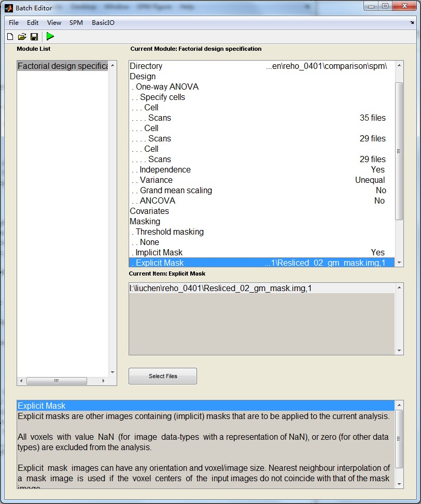Image resolution: width=421 pixels, height=504 pixels.
Task: Click Module List scrollbar down arrow
Action: 113,372
